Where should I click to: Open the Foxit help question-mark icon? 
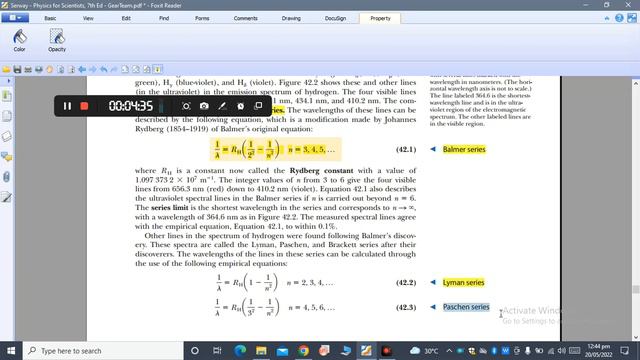click(x=619, y=18)
